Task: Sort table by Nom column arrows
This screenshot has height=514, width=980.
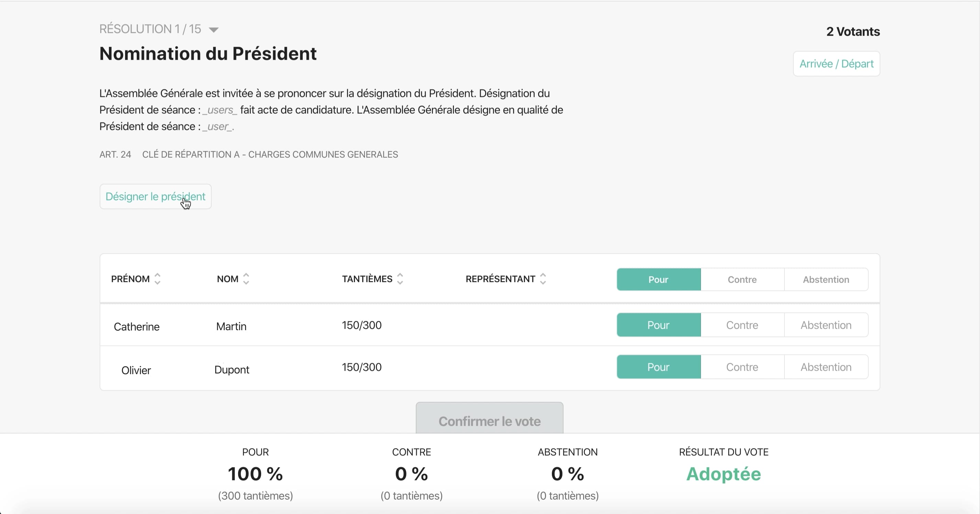Action: pyautogui.click(x=246, y=279)
